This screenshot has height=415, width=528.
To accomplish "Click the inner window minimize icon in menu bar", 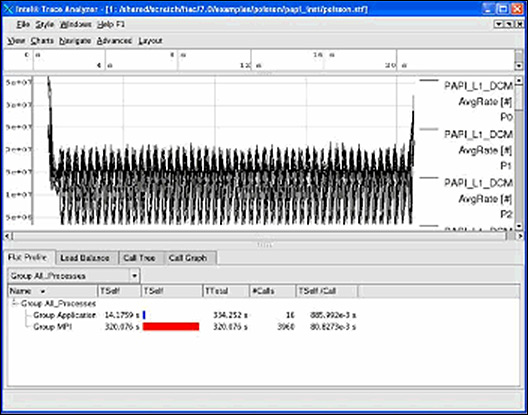I will [498, 24].
